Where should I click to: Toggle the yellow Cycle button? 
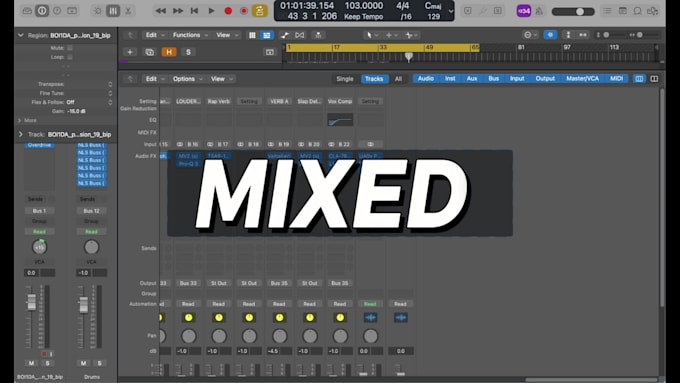[x=259, y=11]
